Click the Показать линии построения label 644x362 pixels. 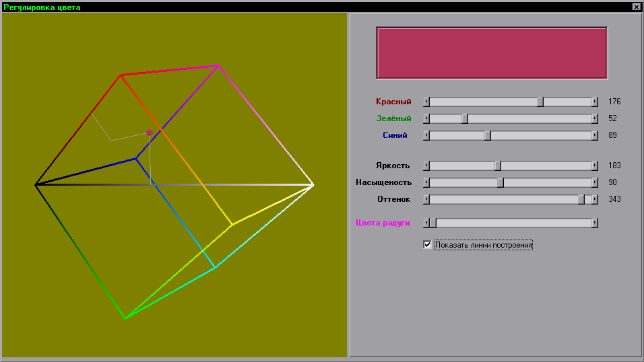pos(484,245)
